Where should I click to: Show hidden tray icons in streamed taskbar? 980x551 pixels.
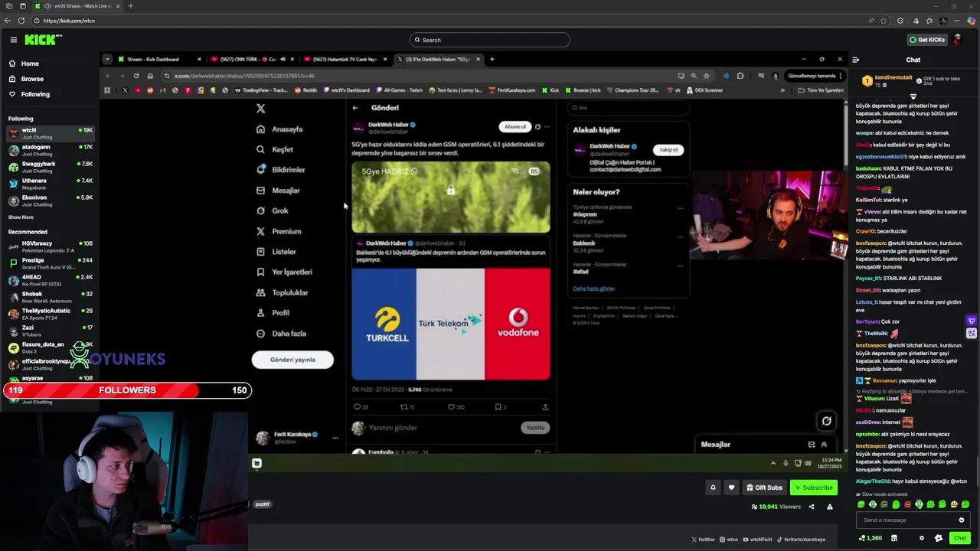tap(773, 463)
